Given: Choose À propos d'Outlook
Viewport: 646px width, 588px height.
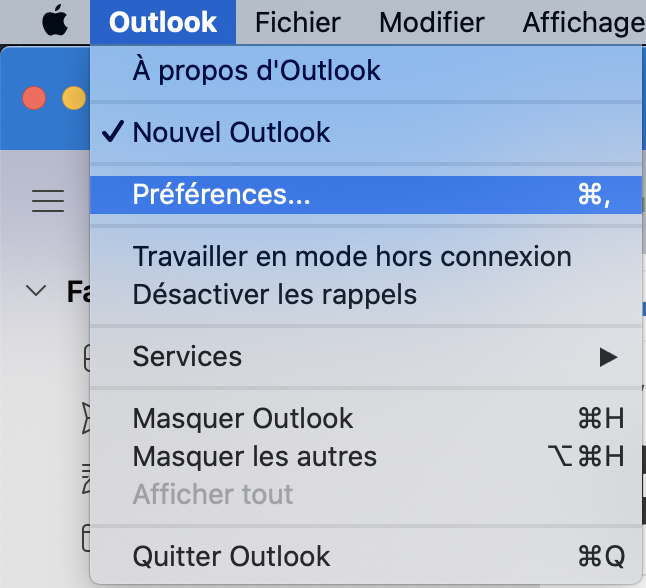Looking at the screenshot, I should (x=257, y=70).
